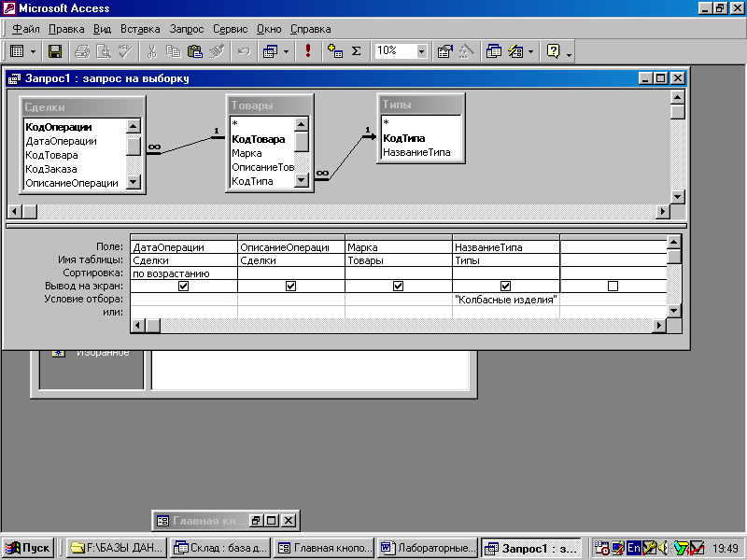
Task: Expand the Query Type dropdown arrow
Action: click(x=286, y=51)
